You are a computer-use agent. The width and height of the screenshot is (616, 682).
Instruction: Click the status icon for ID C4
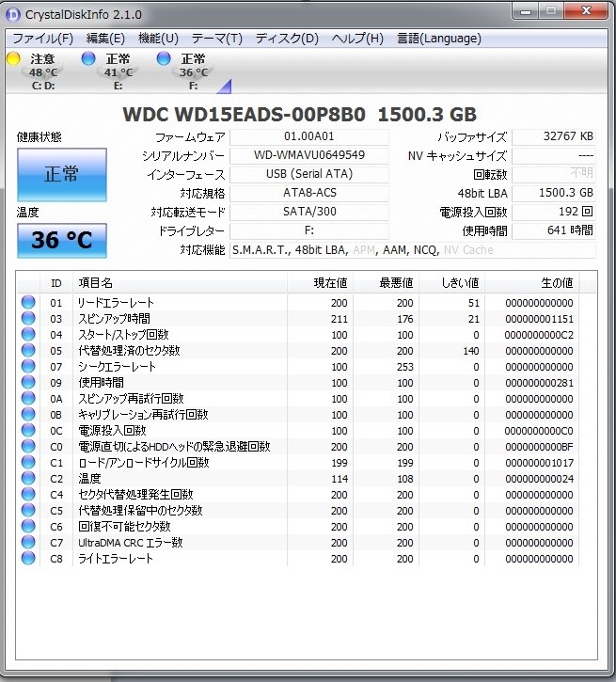tap(28, 495)
